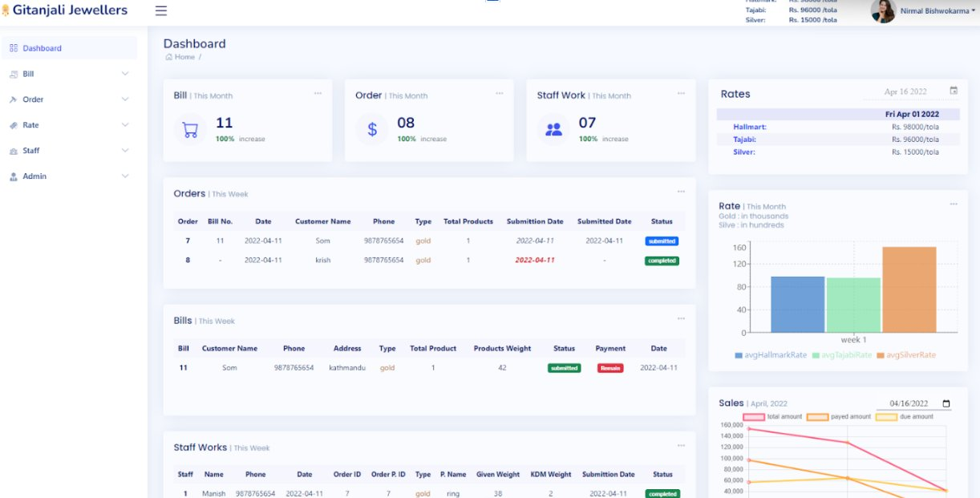Open the Dashboard grid icon in sidebar

coord(14,48)
